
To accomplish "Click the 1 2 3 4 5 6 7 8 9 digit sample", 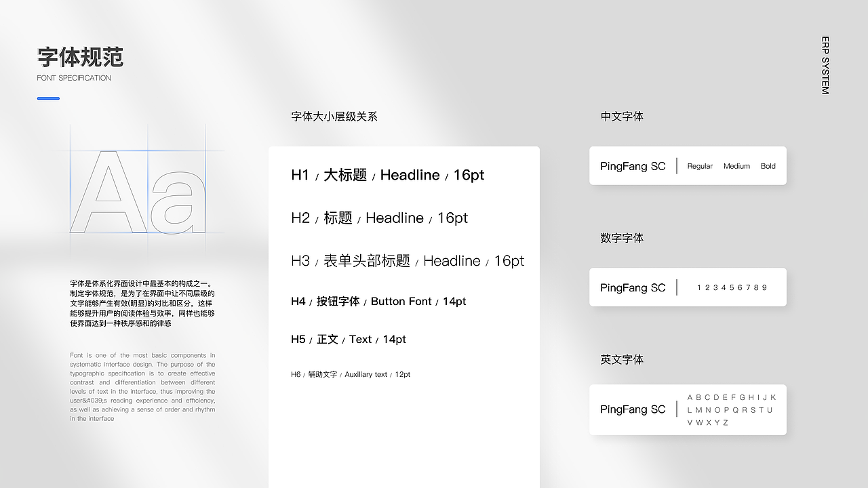I will (731, 287).
